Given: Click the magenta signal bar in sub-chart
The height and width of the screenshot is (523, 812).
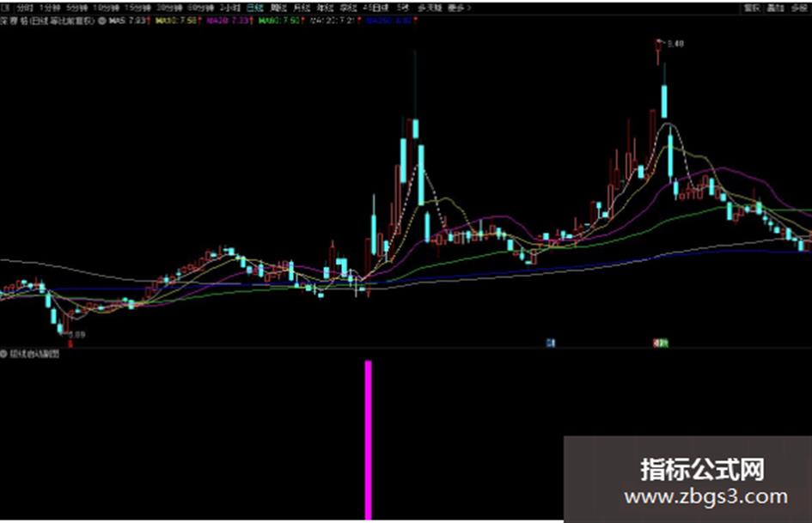Looking at the screenshot, I should point(369,441).
